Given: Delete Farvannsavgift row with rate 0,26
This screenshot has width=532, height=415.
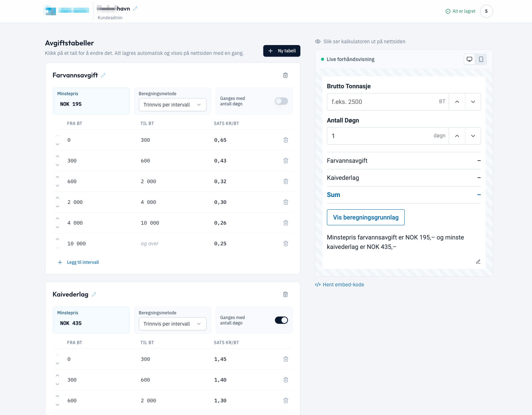Looking at the screenshot, I should click(x=286, y=223).
